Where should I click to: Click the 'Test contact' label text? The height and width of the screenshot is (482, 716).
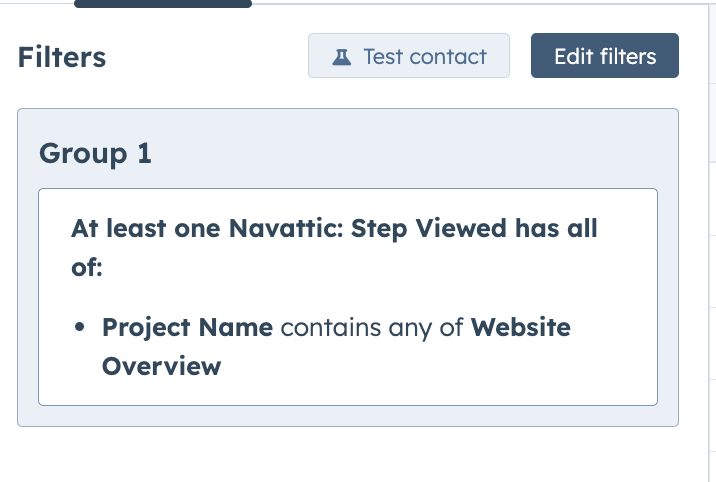425,56
